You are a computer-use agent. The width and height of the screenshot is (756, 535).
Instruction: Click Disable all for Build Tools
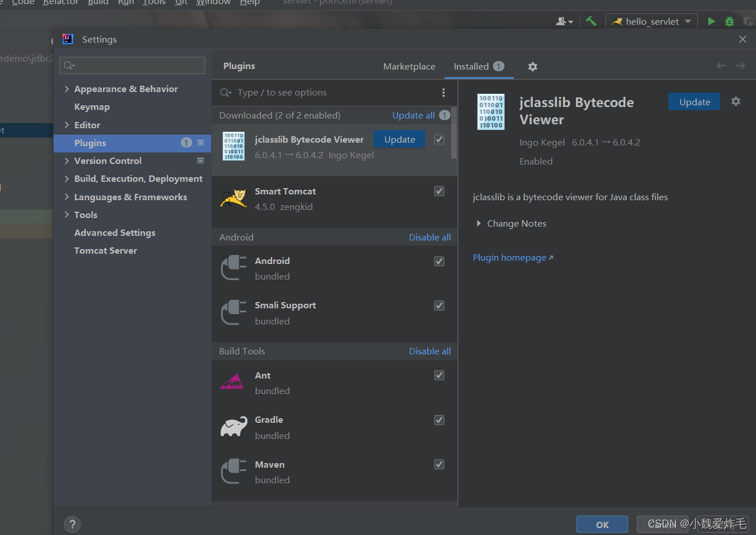pos(430,351)
